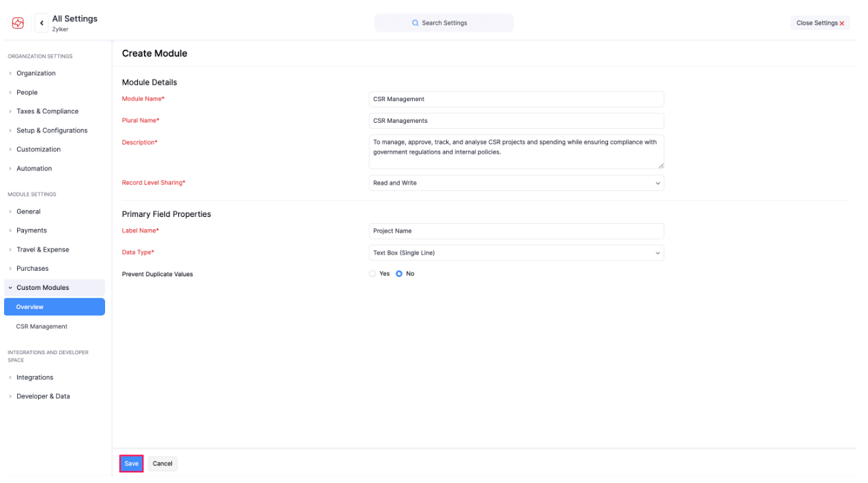868x483 pixels.
Task: Open the Travel & Expense settings section
Action: [42, 249]
